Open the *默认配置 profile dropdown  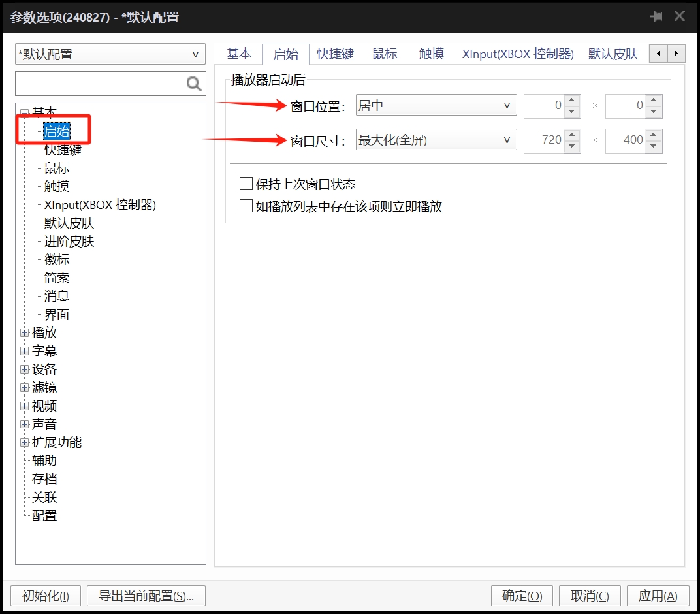110,54
